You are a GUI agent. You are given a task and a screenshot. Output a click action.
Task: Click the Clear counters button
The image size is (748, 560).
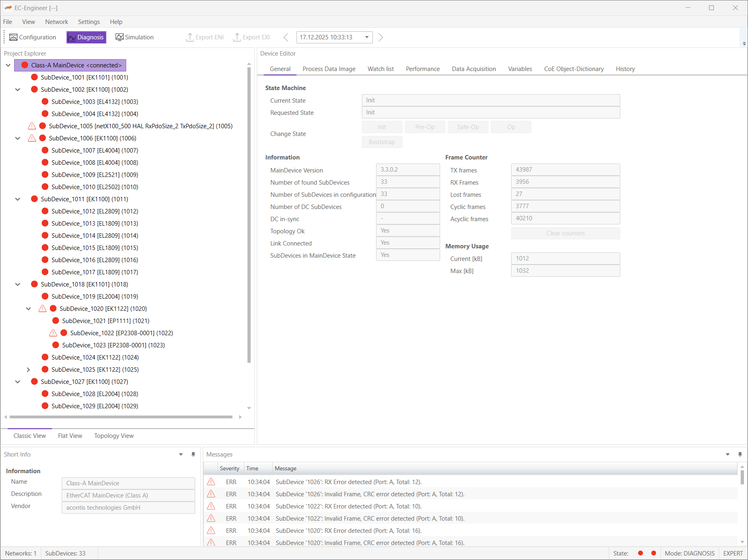(x=565, y=233)
